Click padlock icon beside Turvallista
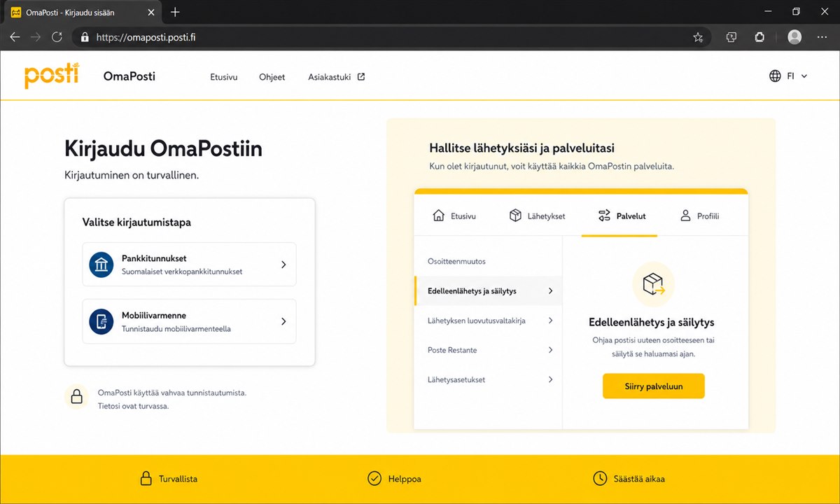This screenshot has height=504, width=840. [146, 479]
